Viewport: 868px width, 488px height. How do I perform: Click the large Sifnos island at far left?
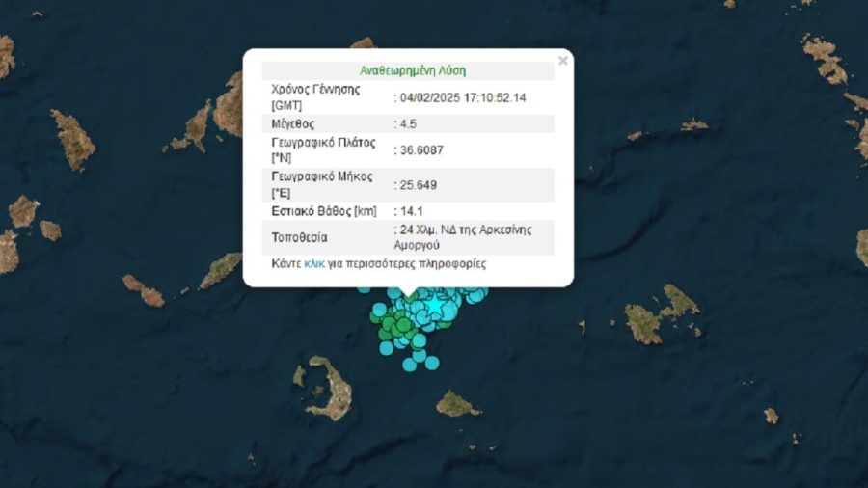tap(72, 139)
